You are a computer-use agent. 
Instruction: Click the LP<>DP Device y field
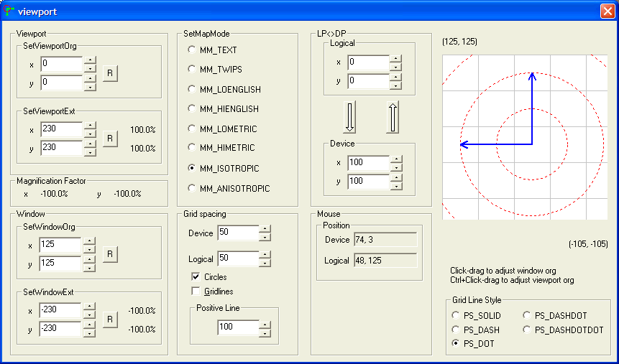368,182
